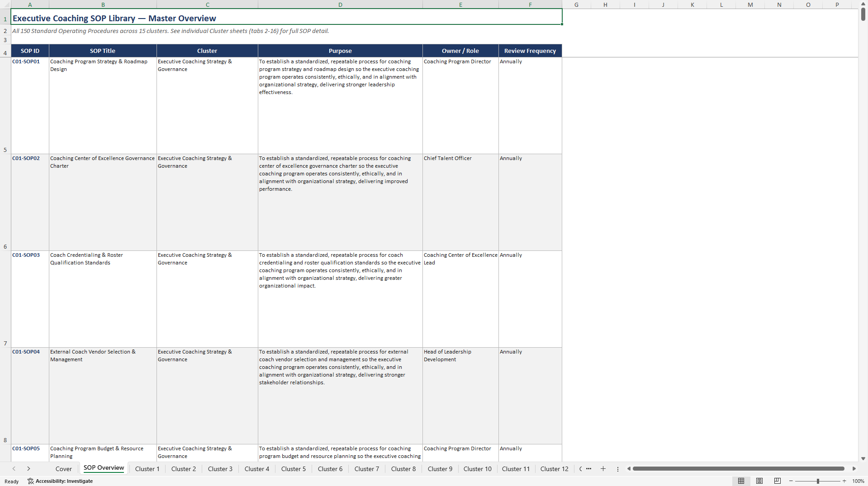Select row 8 header
This screenshot has height=486, width=868.
tap(5, 396)
